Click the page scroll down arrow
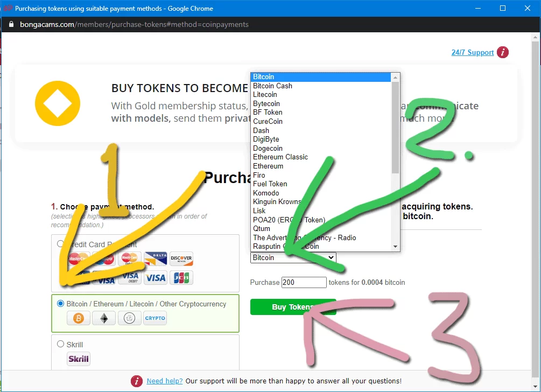Screen dimensions: 541x392 click(536, 387)
